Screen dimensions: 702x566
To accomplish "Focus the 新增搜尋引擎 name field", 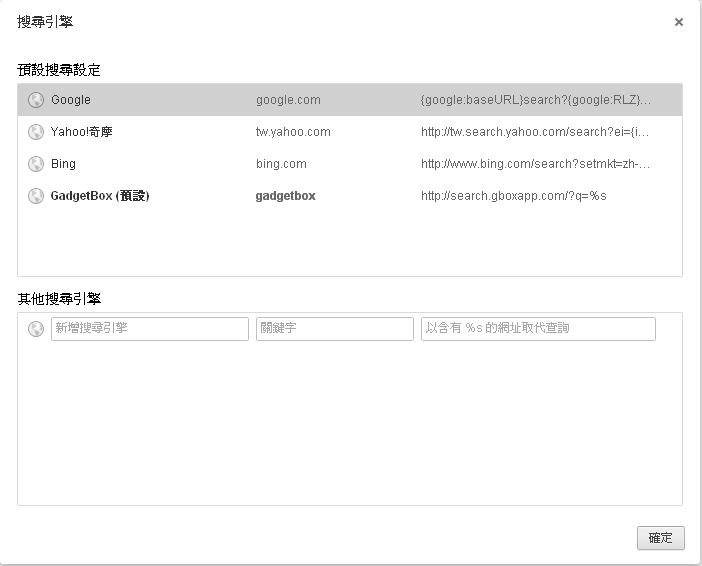I will [x=150, y=329].
